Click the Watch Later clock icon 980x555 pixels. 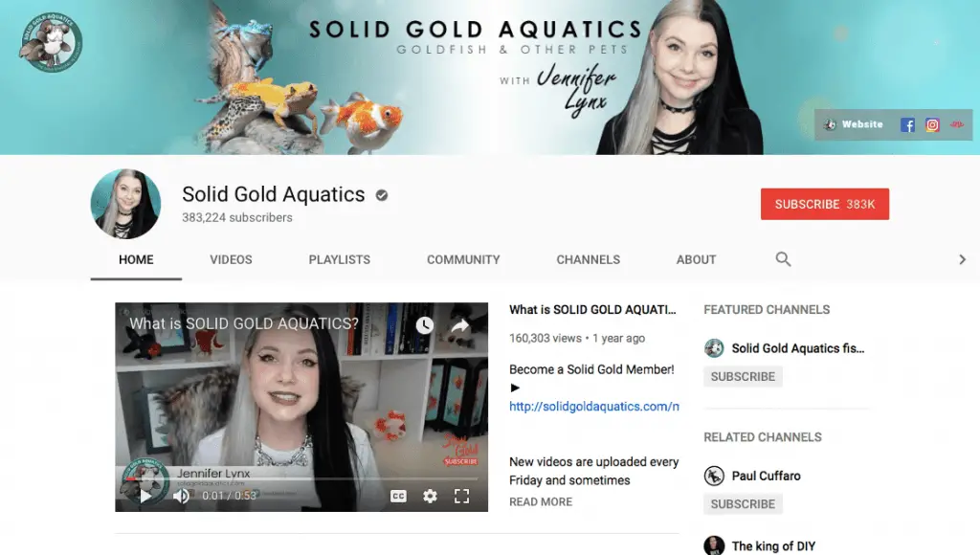424,325
